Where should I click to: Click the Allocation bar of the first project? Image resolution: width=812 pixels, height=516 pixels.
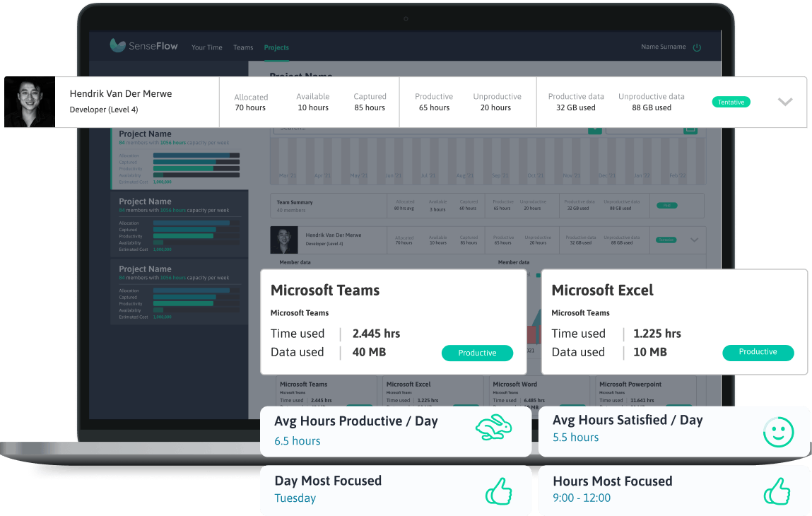[x=196, y=156]
